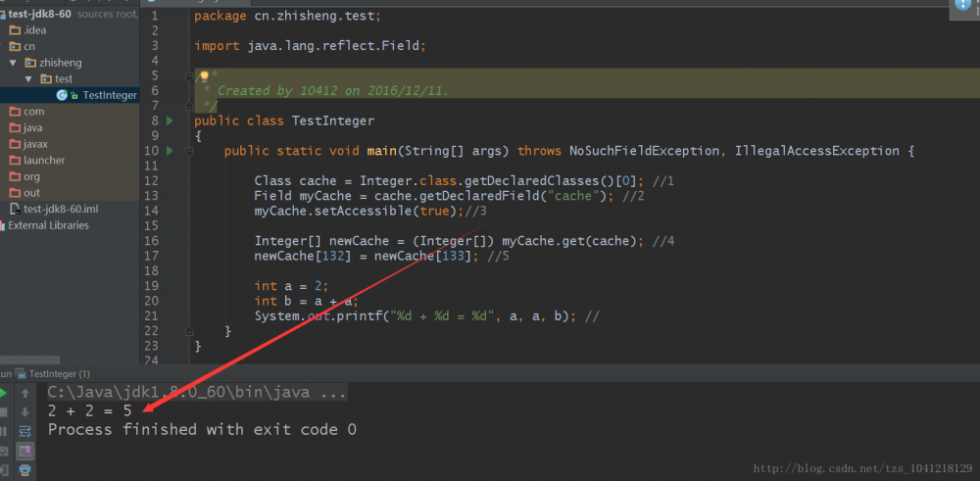The image size is (980, 481).
Task: Toggle soft-wrap in console output
Action: (25, 431)
